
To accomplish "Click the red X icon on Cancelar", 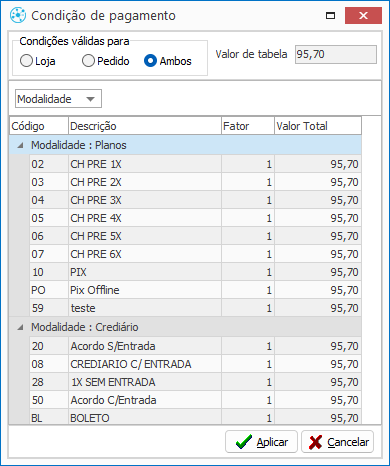I will pyautogui.click(x=315, y=442).
